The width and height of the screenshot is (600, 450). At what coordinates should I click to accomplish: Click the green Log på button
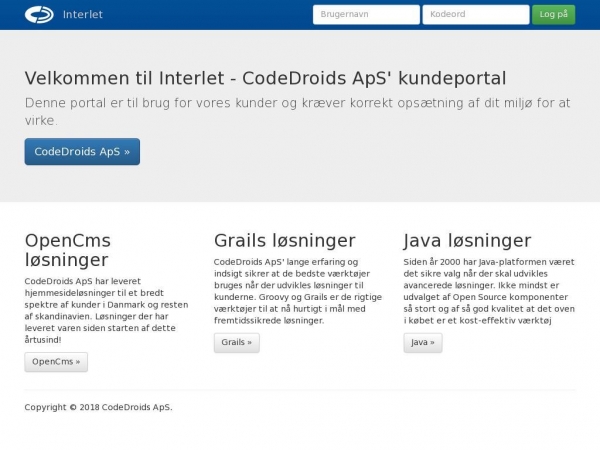[x=553, y=15]
